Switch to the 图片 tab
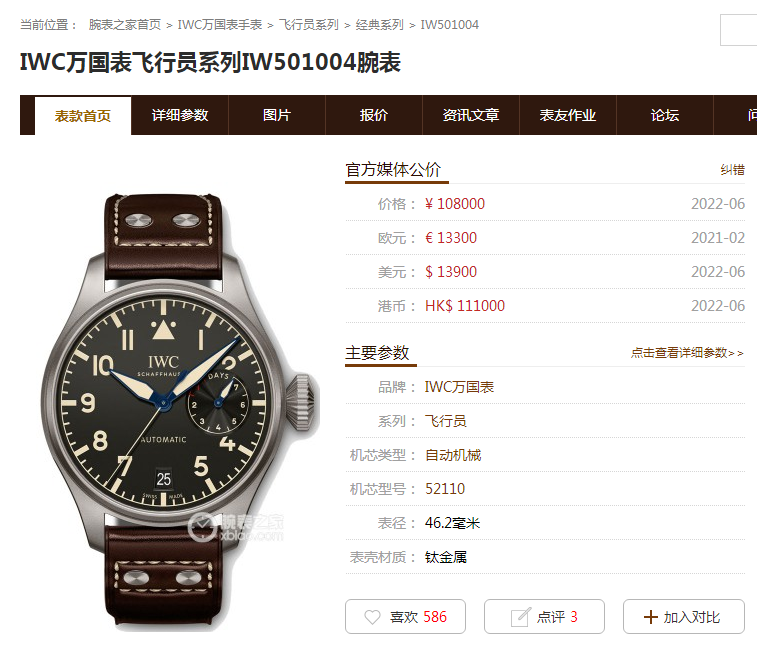The height and width of the screenshot is (653, 757). coord(277,115)
